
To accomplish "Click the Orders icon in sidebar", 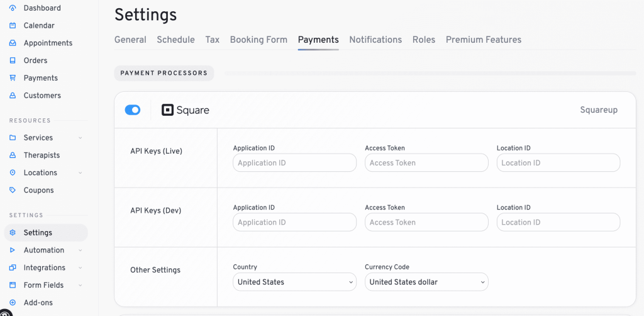I will coord(13,61).
